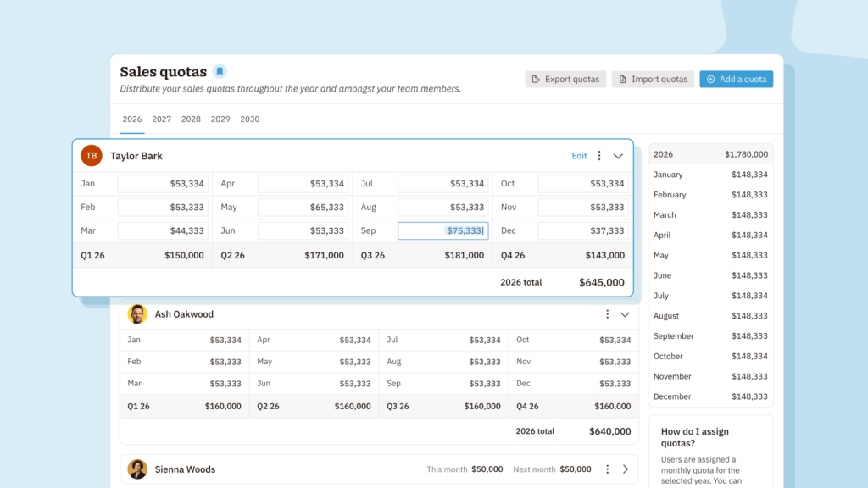Click the bookmark icon beside Sales quotas
This screenshot has height=488, width=868.
tap(220, 71)
